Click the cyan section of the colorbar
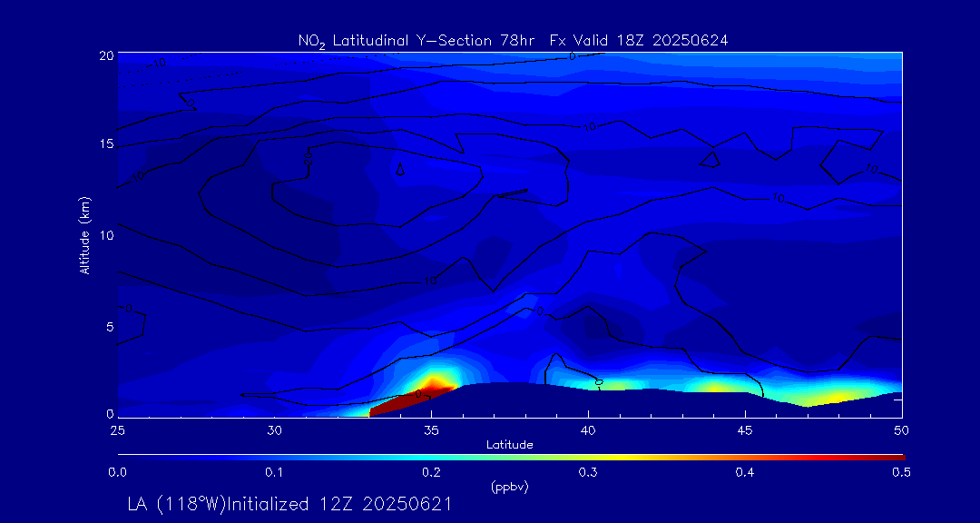The height and width of the screenshot is (523, 980). [431, 458]
